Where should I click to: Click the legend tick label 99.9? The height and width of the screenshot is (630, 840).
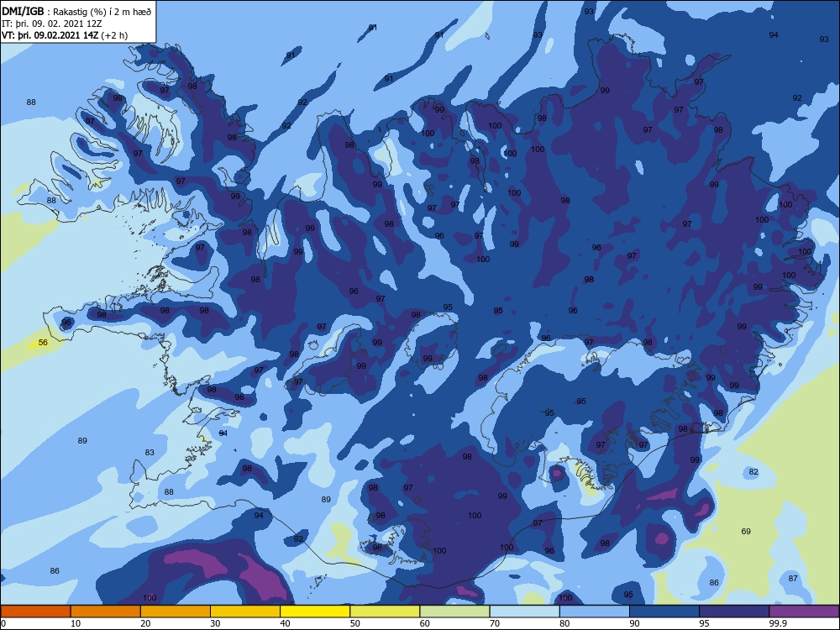[778, 623]
